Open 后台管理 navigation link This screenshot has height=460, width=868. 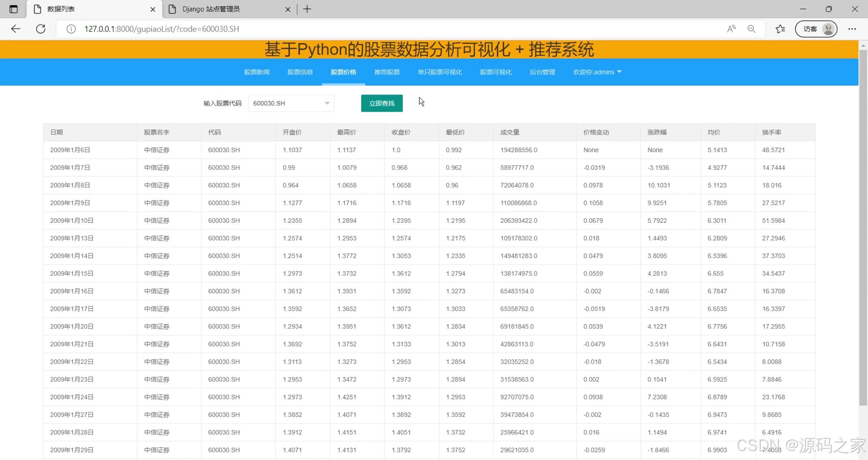[x=542, y=72]
